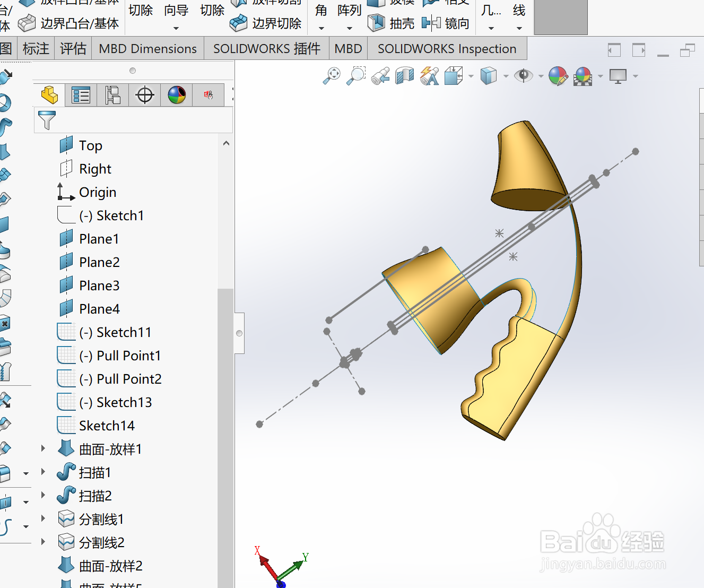Click the Boundary Boss/Base icon

[27, 23]
